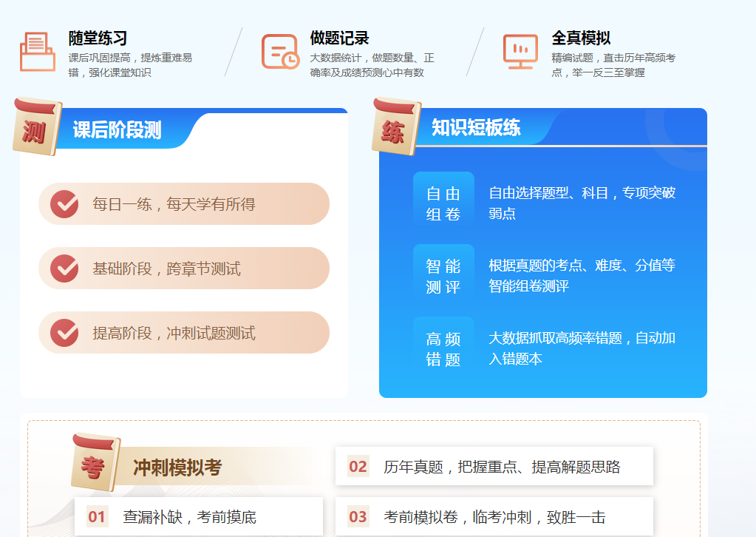Click the printer icon beside 随堂练习
This screenshot has width=756, height=537.
[38, 52]
